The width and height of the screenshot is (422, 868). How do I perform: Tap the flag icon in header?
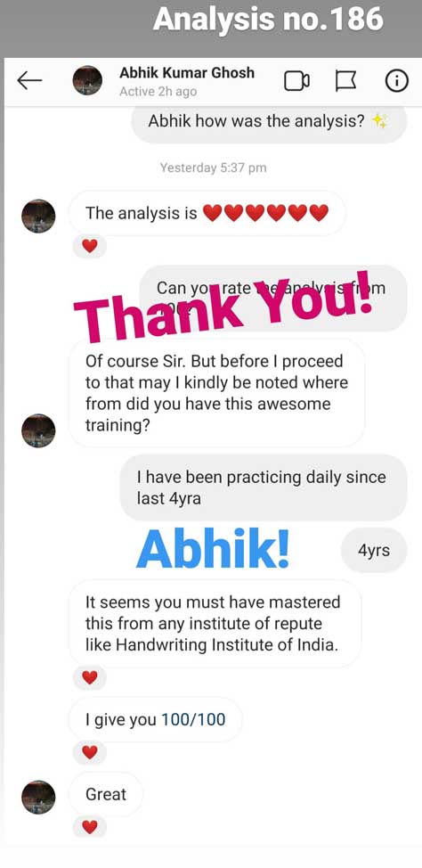(345, 81)
